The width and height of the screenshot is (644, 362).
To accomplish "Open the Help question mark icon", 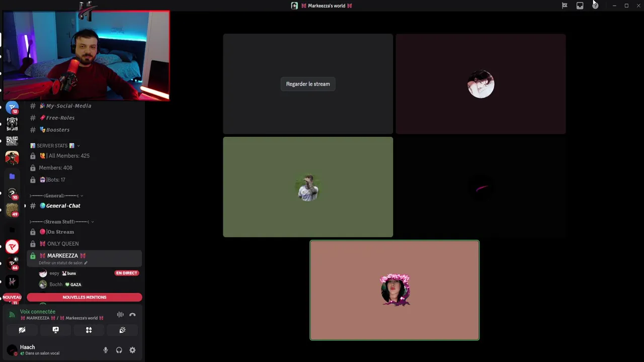I will [595, 6].
